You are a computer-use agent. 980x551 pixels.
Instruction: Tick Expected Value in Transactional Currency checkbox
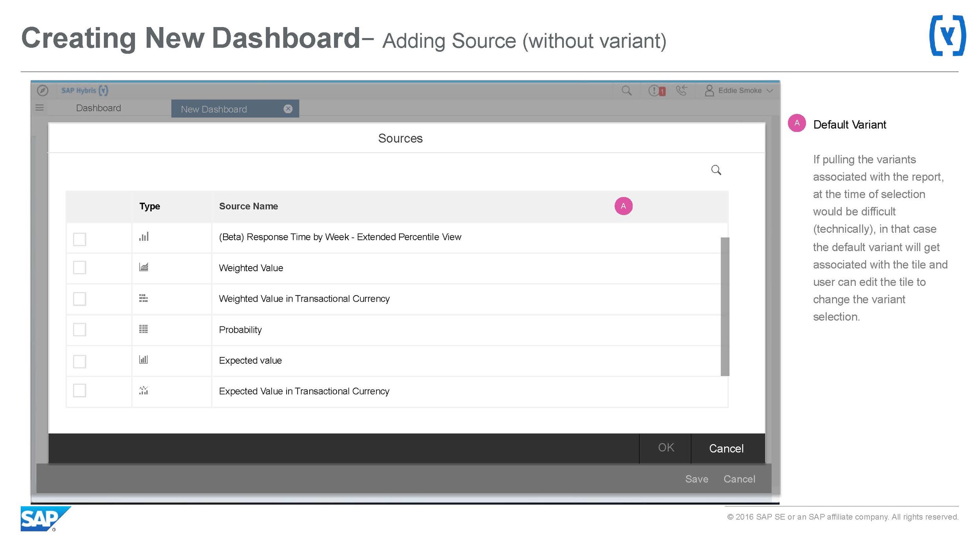pyautogui.click(x=80, y=390)
